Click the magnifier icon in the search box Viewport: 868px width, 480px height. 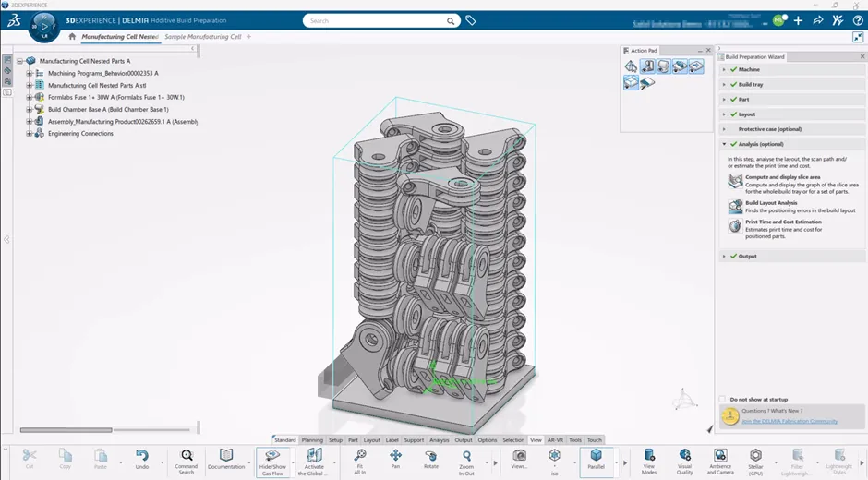coord(451,21)
